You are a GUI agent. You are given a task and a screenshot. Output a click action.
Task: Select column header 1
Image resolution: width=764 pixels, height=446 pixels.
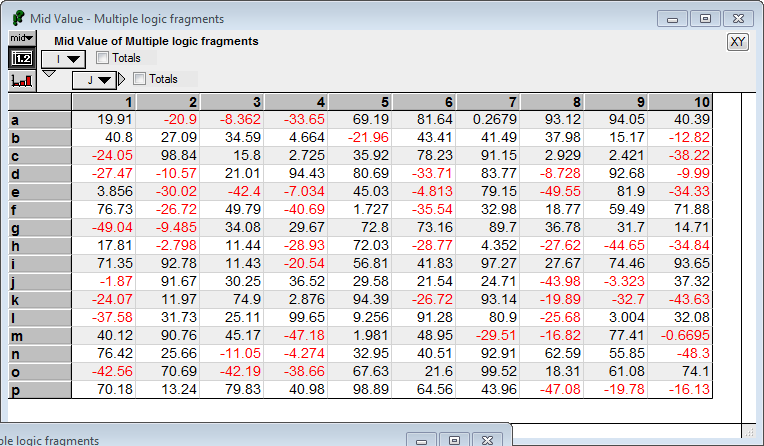pos(104,102)
